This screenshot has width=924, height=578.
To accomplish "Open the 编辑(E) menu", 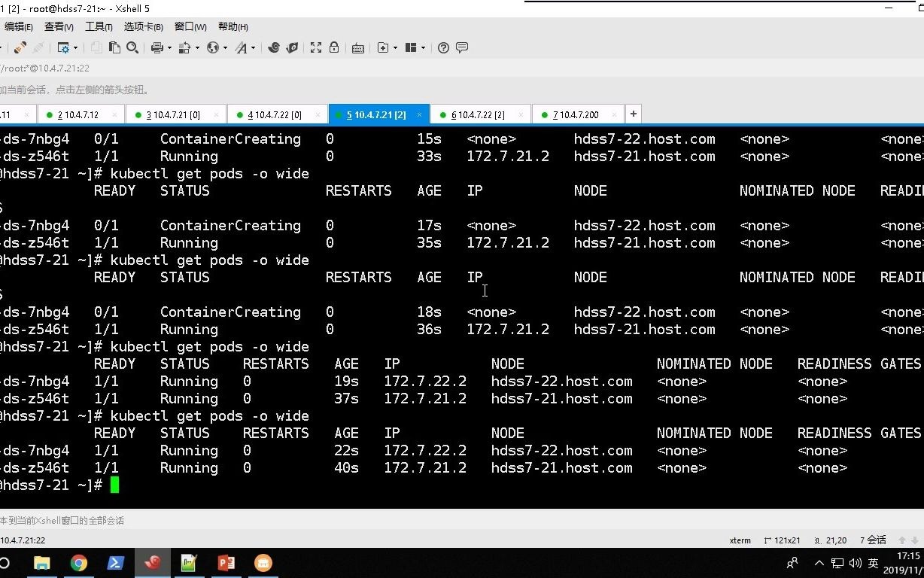I will 19,27.
